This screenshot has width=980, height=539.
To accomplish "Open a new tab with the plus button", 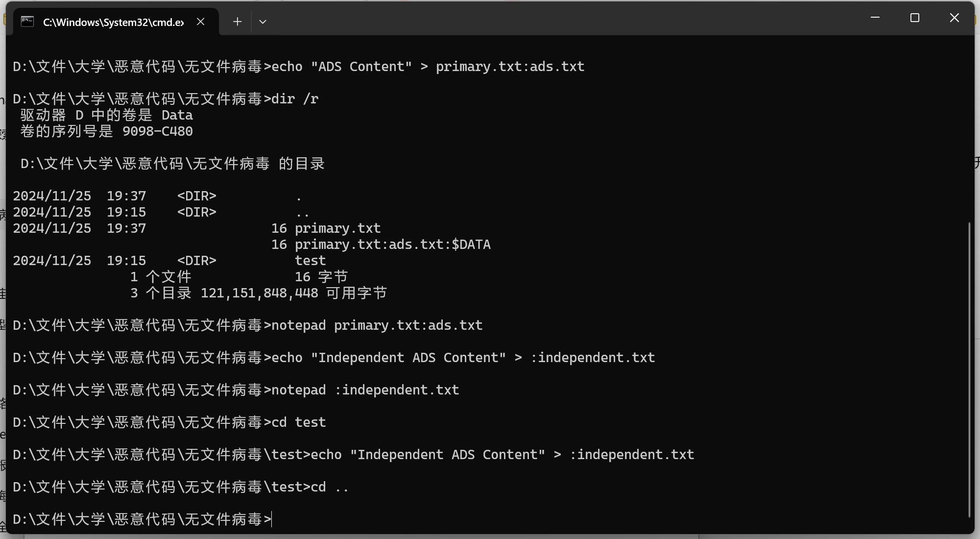I will 238,22.
